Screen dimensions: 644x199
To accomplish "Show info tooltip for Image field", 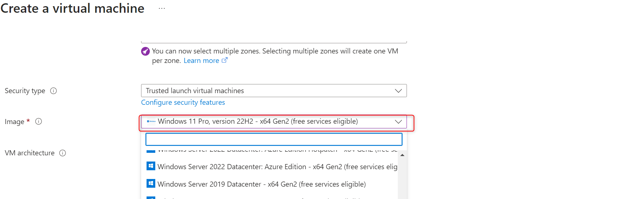I will point(39,122).
